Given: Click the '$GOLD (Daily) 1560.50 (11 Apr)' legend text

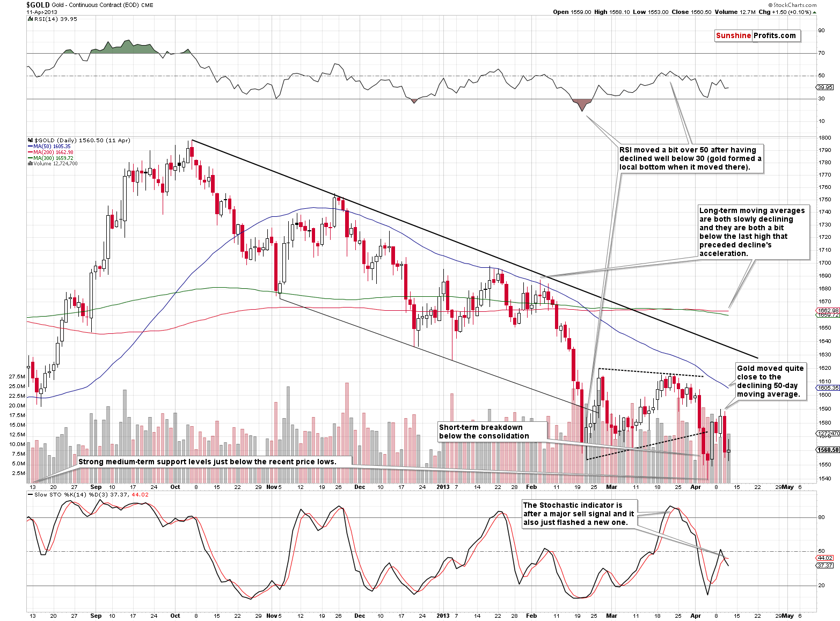Looking at the screenshot, I should pos(82,140).
